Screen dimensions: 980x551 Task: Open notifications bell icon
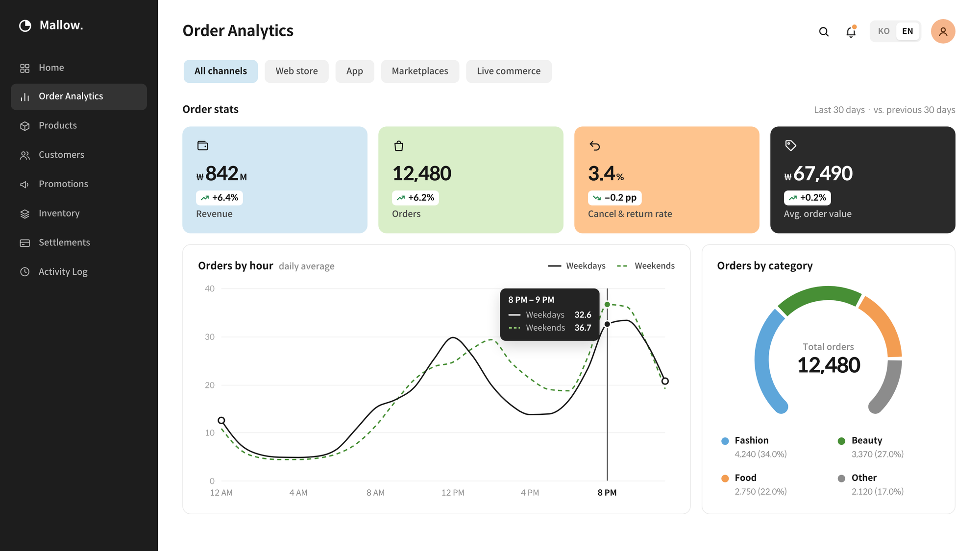[x=851, y=31]
